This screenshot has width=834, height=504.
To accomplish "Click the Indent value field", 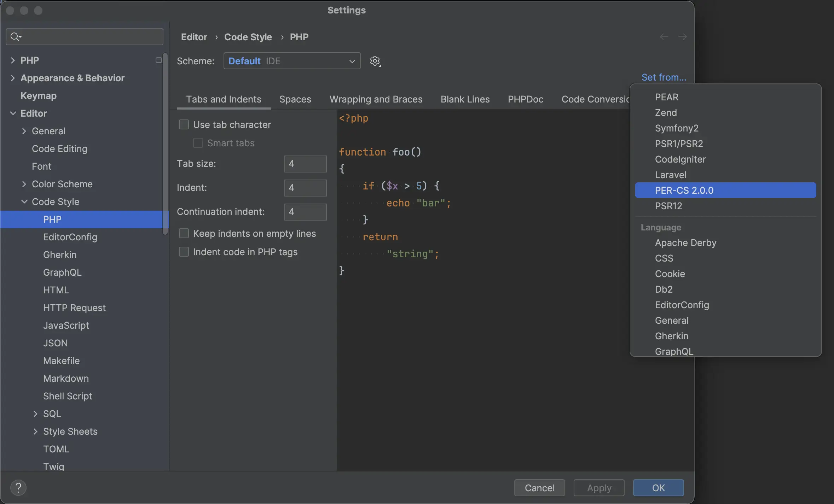I will point(305,188).
